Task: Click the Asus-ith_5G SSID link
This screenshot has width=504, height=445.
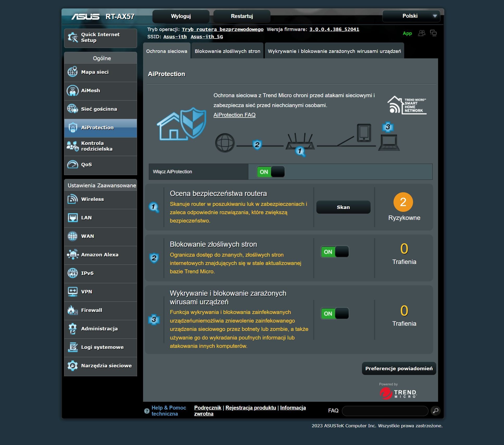Action: coord(207,37)
